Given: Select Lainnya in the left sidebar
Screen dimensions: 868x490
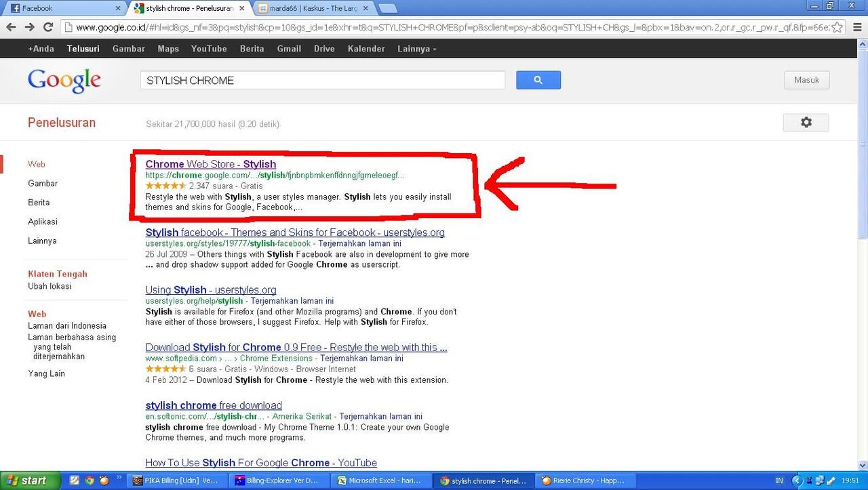Looking at the screenshot, I should [x=42, y=241].
